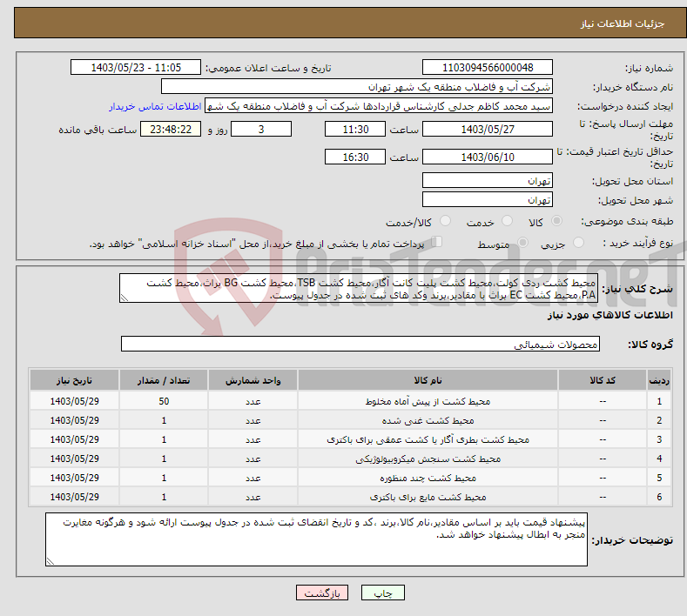Click item محیط کشت غنی شده

[x=428, y=421]
